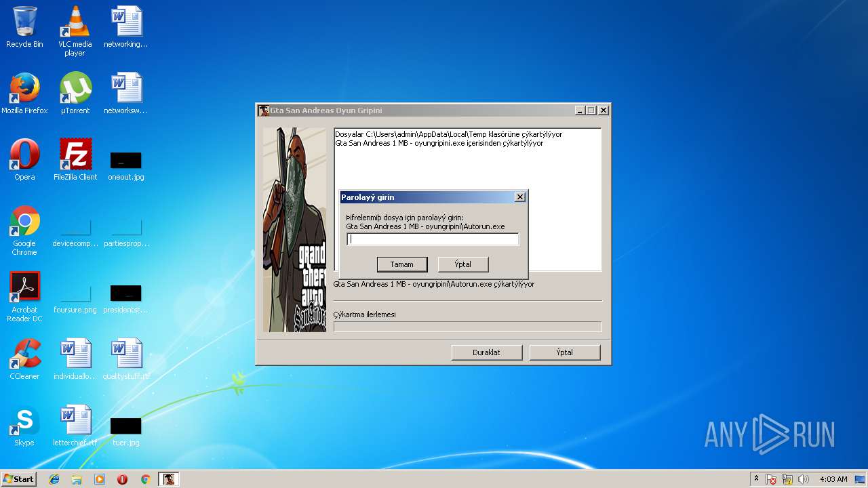Viewport: 868px width, 488px height.
Task: Select the partiesprop... desktop file
Action: point(125,234)
